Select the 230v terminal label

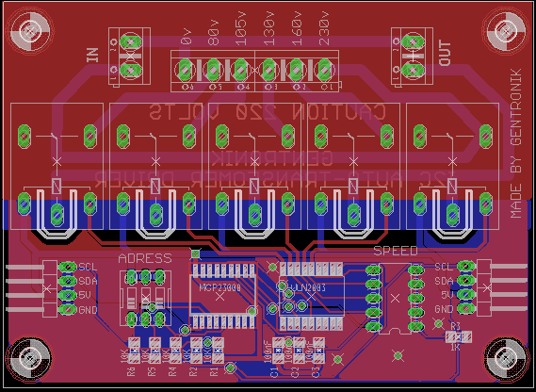(324, 28)
